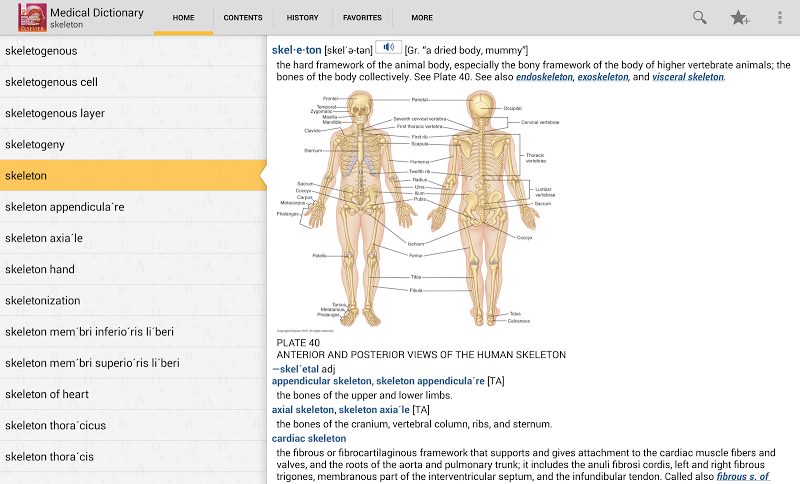Open the MORE tab
The image size is (800, 484).
422,17
